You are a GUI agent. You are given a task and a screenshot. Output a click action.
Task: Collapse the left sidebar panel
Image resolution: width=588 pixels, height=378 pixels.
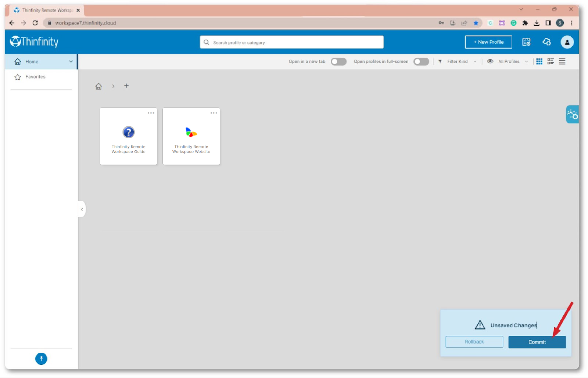(x=82, y=209)
